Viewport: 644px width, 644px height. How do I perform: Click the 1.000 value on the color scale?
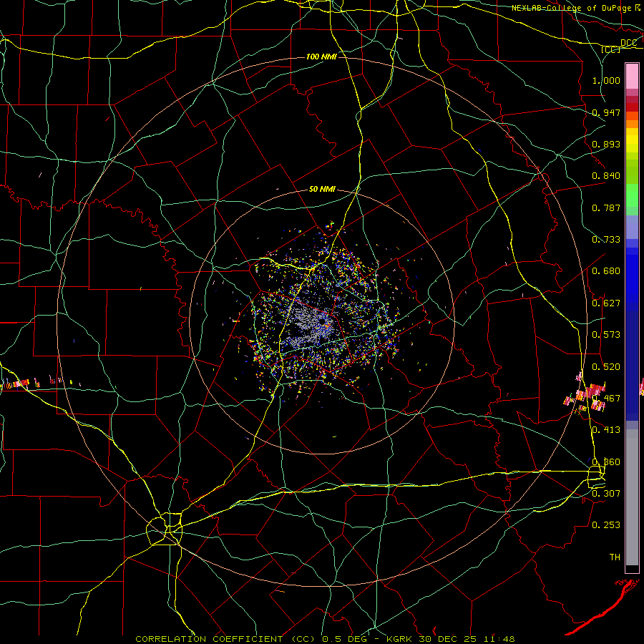(x=606, y=80)
